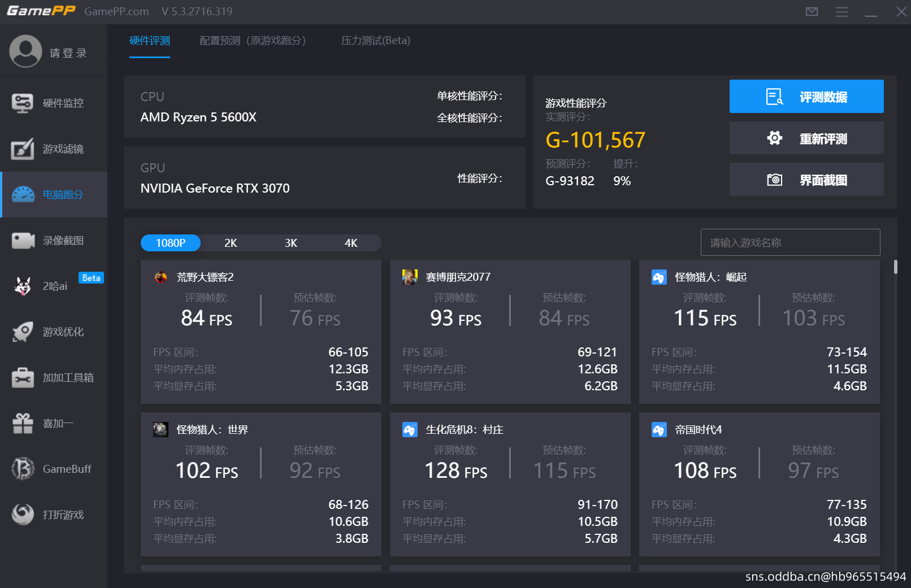Screen dimensions: 911x588
Task: Click the 荒野大镖客2 game icon
Action: 161,277
